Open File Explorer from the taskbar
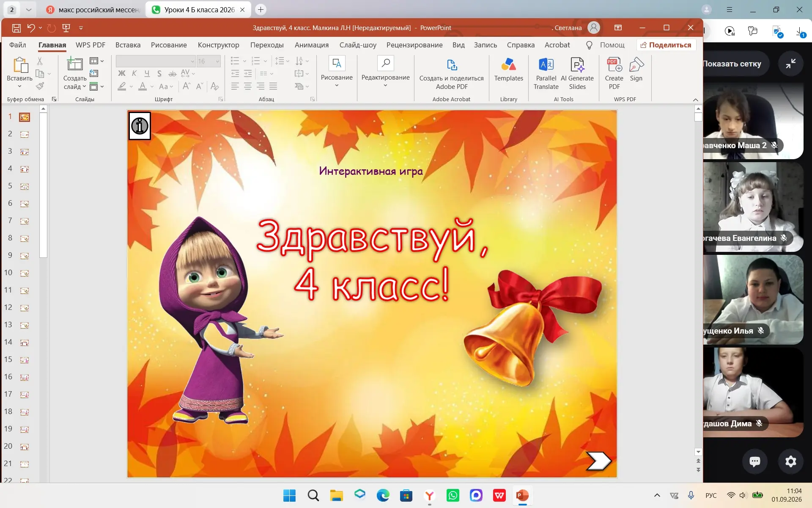The image size is (812, 508). pyautogui.click(x=336, y=495)
